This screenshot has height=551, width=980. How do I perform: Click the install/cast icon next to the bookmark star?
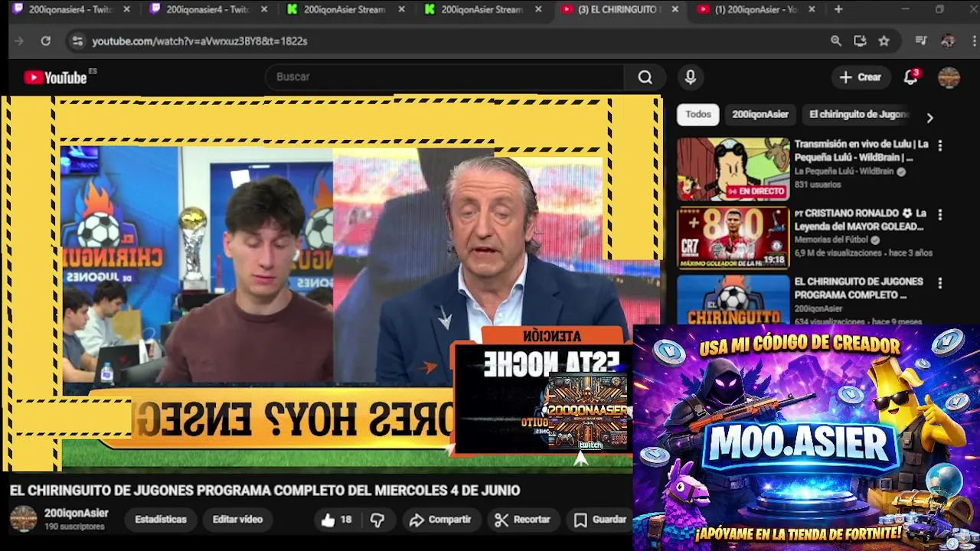click(x=860, y=41)
